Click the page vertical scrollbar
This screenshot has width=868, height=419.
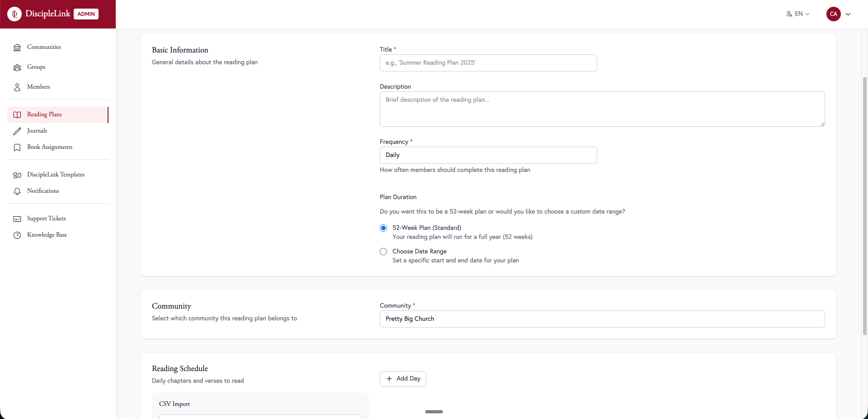(x=865, y=206)
